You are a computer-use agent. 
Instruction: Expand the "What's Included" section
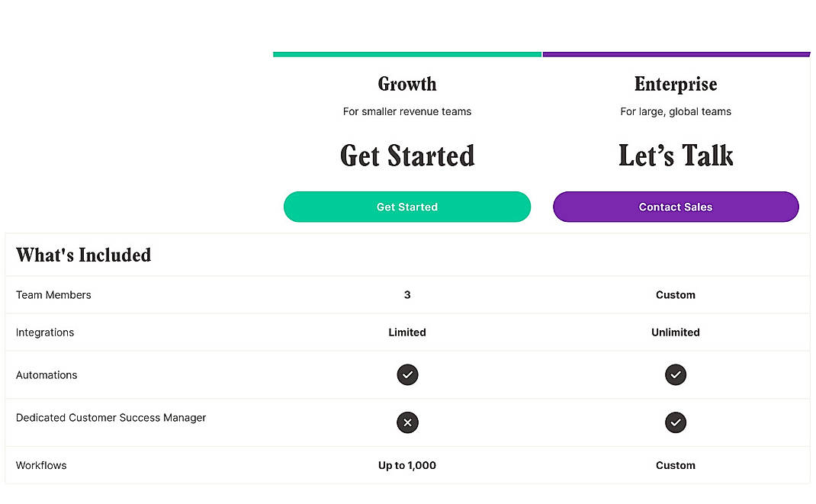83,255
